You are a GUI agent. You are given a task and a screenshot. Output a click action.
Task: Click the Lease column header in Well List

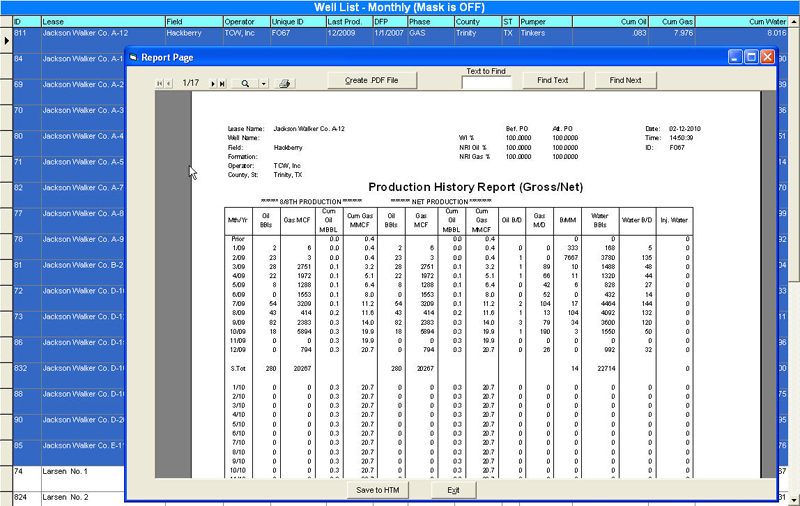click(x=103, y=21)
